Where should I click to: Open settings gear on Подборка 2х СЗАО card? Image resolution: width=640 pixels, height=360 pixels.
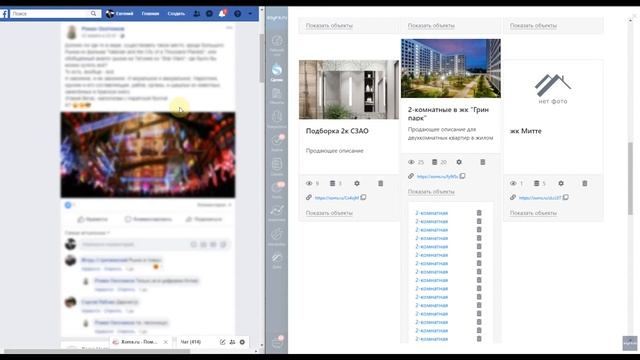click(357, 184)
